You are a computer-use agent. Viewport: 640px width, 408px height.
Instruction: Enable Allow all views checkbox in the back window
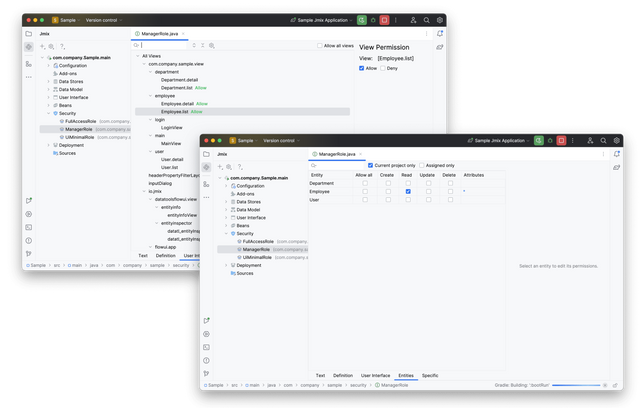point(320,46)
